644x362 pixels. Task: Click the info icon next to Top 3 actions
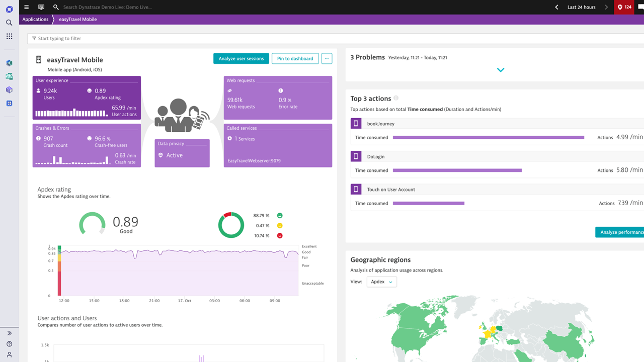pos(396,99)
